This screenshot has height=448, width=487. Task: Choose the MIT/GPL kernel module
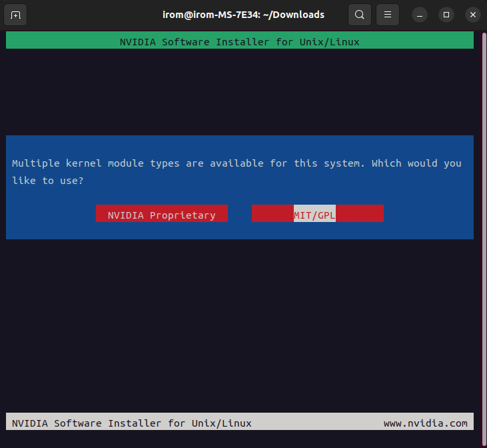tap(317, 213)
